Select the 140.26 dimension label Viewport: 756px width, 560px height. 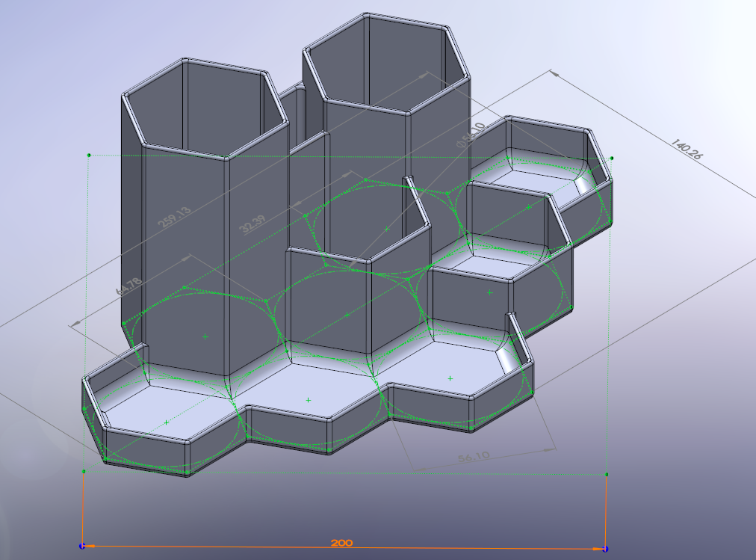pos(687,149)
